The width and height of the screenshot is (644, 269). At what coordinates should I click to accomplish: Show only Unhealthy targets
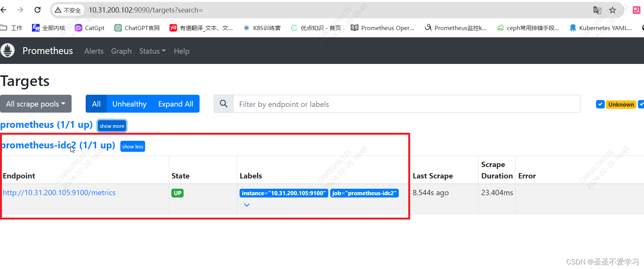[129, 103]
